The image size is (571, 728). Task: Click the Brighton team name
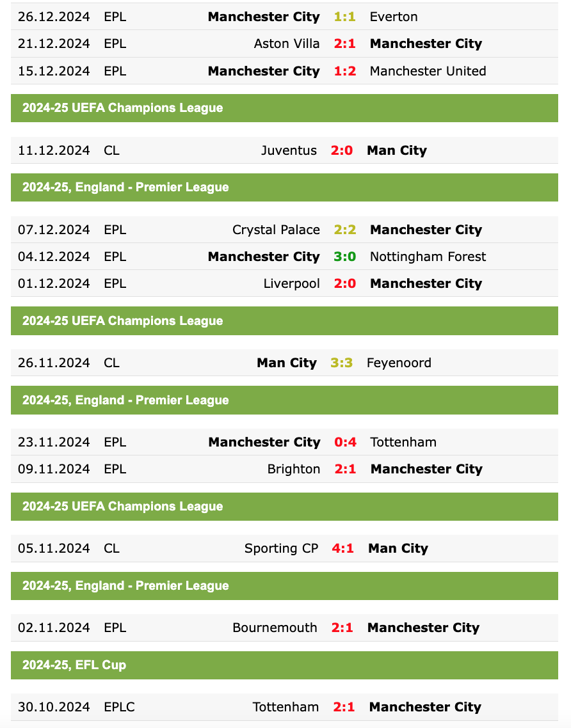294,470
